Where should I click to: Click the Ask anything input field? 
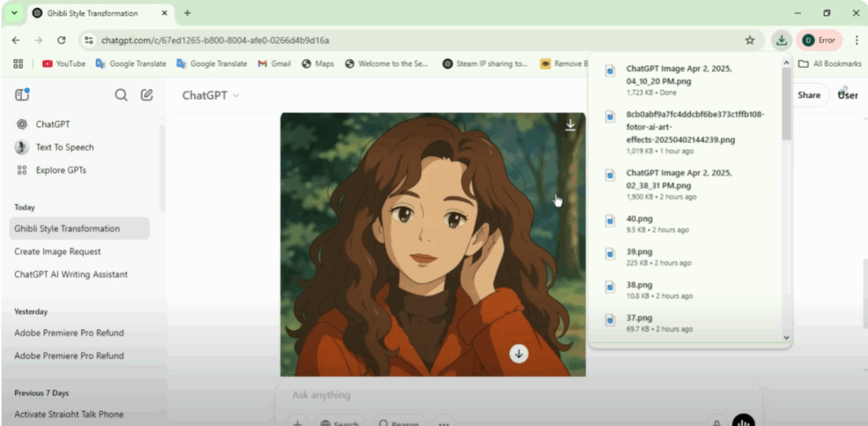point(509,395)
